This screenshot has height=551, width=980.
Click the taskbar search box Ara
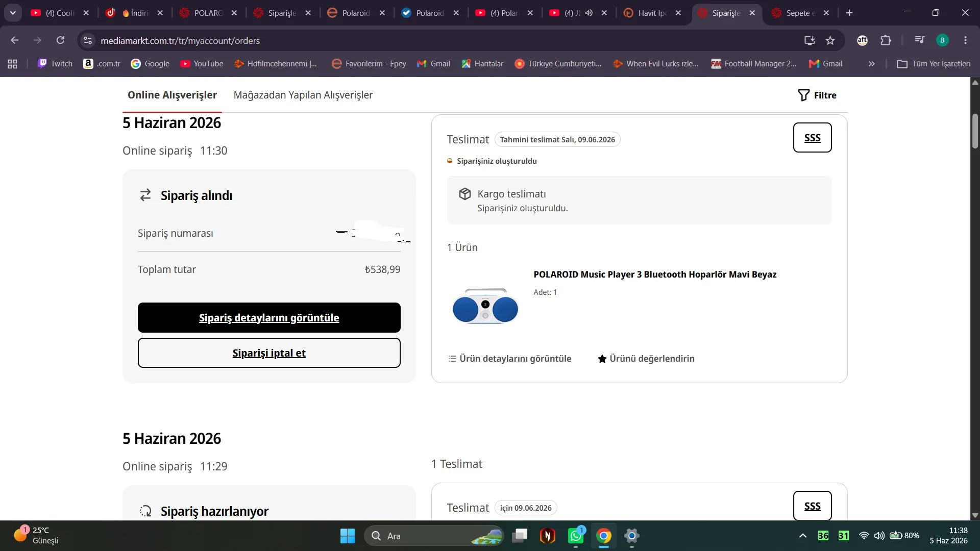click(x=434, y=536)
